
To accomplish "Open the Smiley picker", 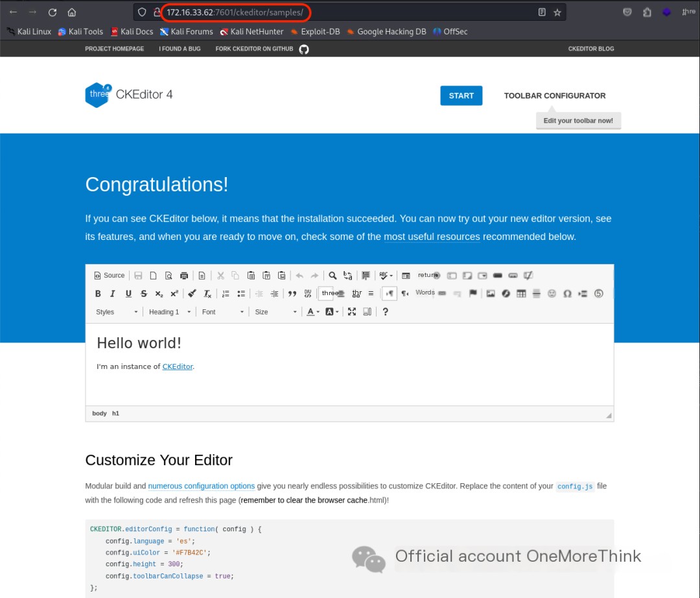I will click(x=552, y=293).
